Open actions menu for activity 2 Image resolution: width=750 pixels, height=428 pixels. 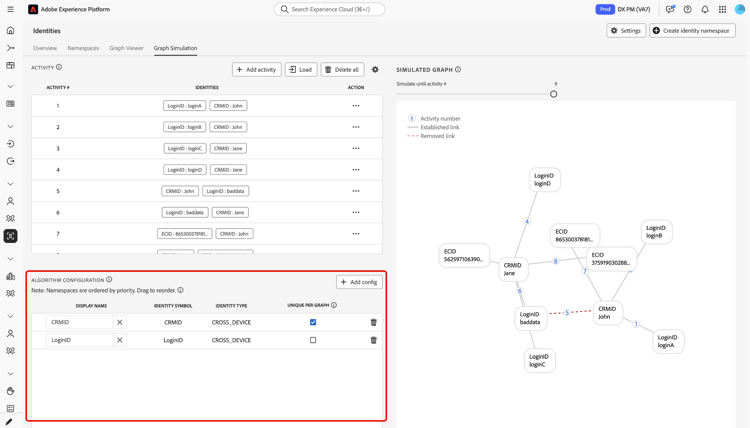pyautogui.click(x=356, y=127)
